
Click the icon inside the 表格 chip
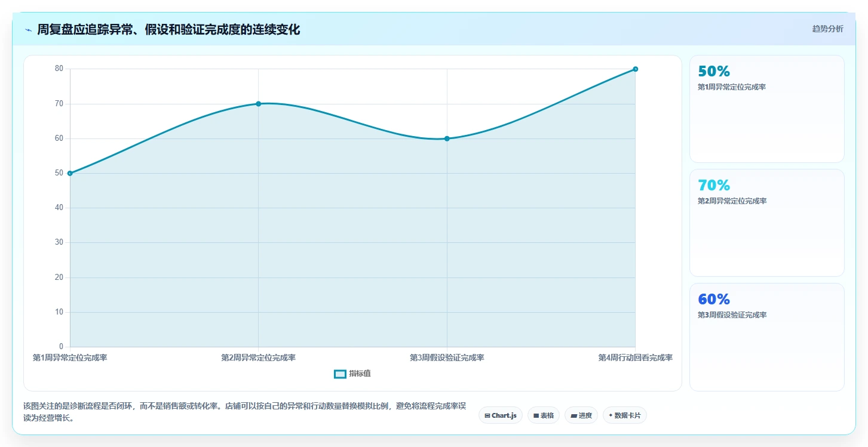(x=536, y=415)
